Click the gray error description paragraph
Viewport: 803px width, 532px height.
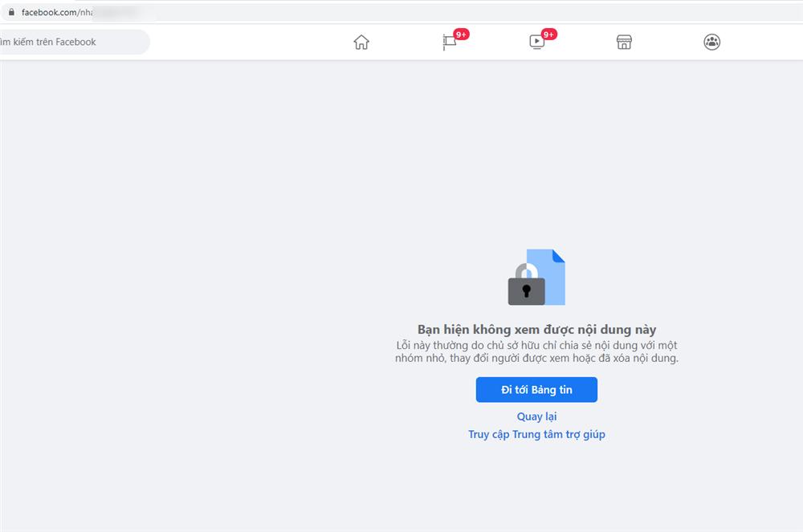[537, 351]
